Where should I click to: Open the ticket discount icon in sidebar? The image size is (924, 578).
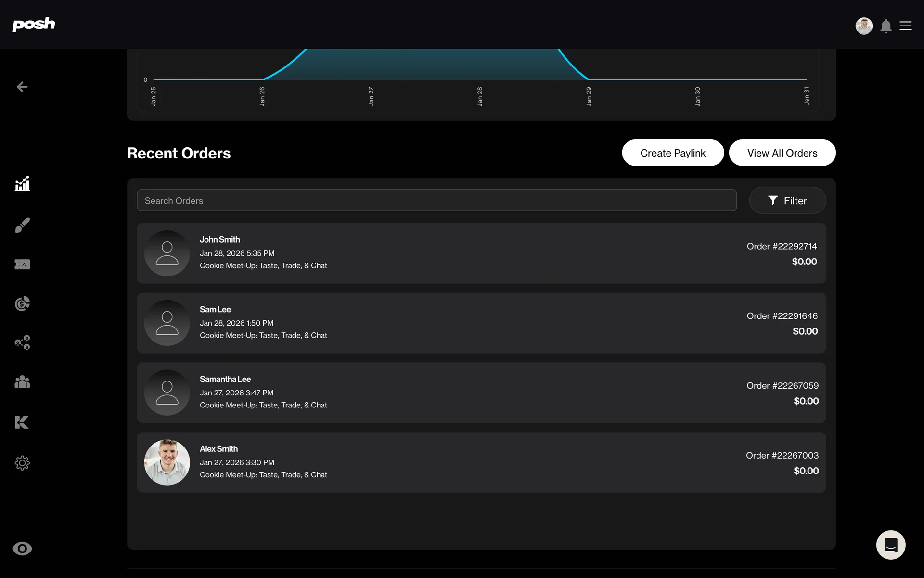22,264
